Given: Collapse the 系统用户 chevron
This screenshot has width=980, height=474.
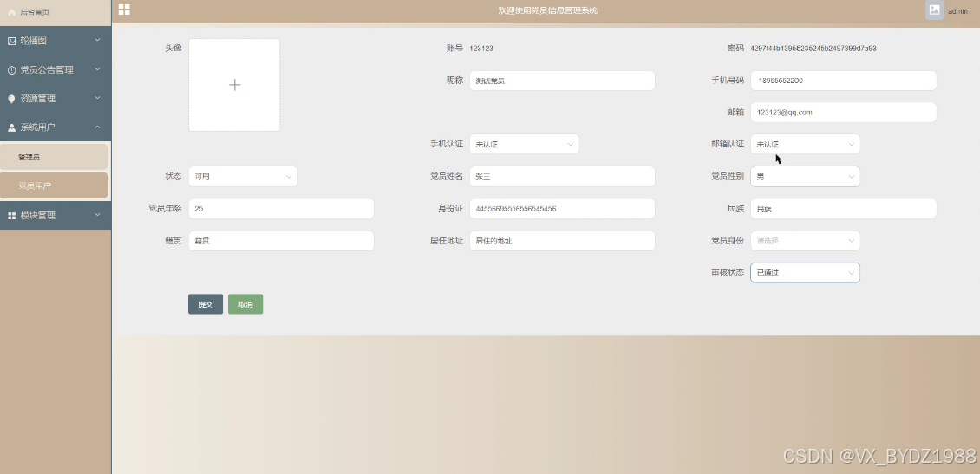Looking at the screenshot, I should coord(97,127).
